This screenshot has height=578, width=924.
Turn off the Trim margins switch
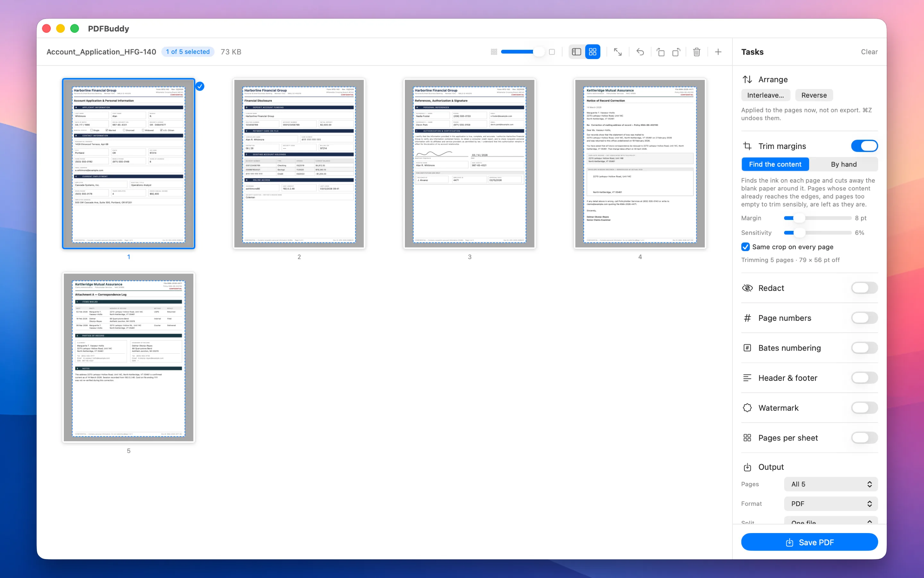click(x=864, y=146)
